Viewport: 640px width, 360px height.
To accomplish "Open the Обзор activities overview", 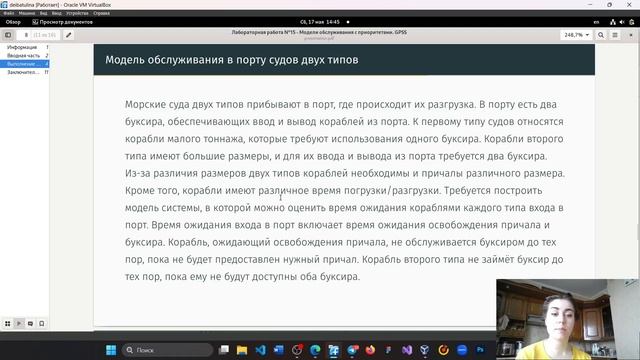I will (13, 22).
